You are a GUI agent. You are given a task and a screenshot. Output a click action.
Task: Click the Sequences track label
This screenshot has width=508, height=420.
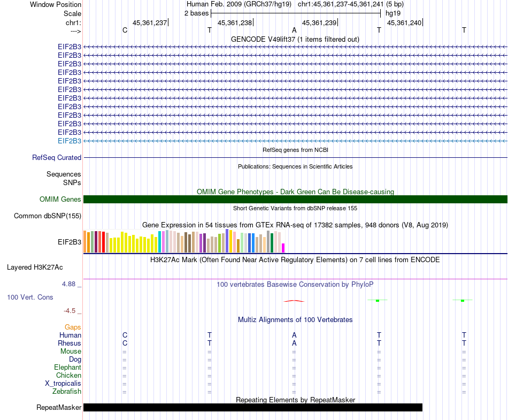(x=64, y=174)
